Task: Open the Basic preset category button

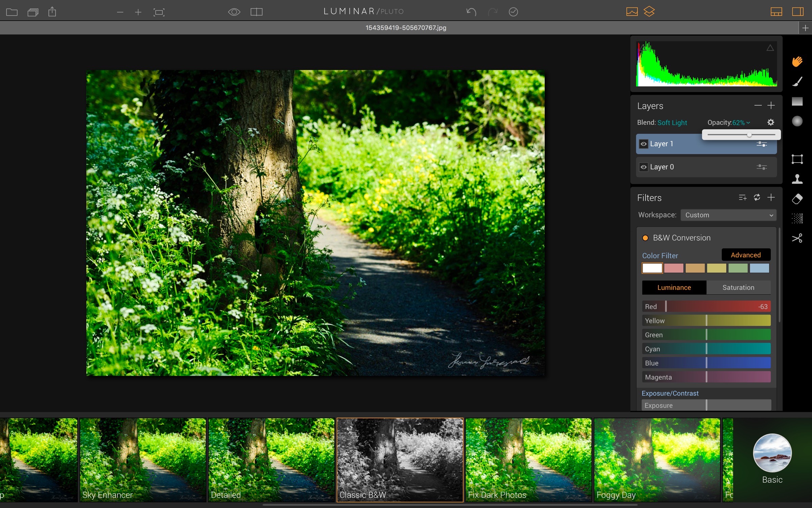Action: tap(772, 459)
